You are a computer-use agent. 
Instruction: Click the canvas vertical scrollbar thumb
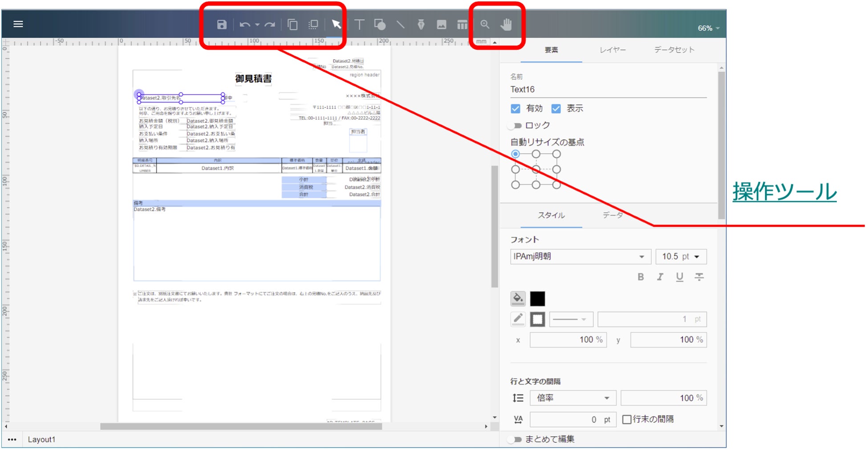pos(495,226)
